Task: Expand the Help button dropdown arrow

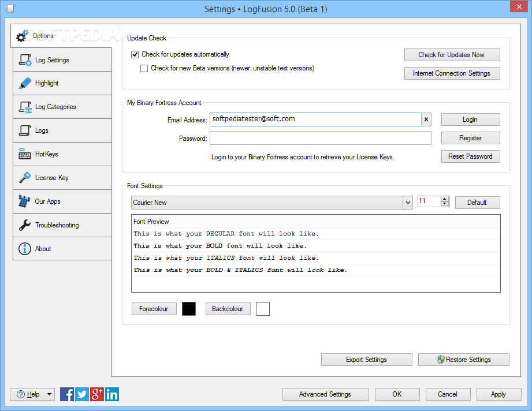Action: click(50, 394)
